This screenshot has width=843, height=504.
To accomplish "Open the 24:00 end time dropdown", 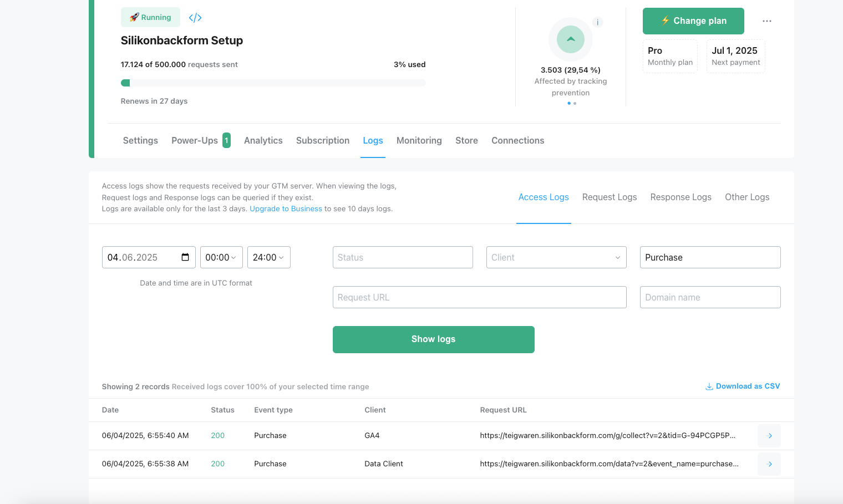I will point(268,257).
